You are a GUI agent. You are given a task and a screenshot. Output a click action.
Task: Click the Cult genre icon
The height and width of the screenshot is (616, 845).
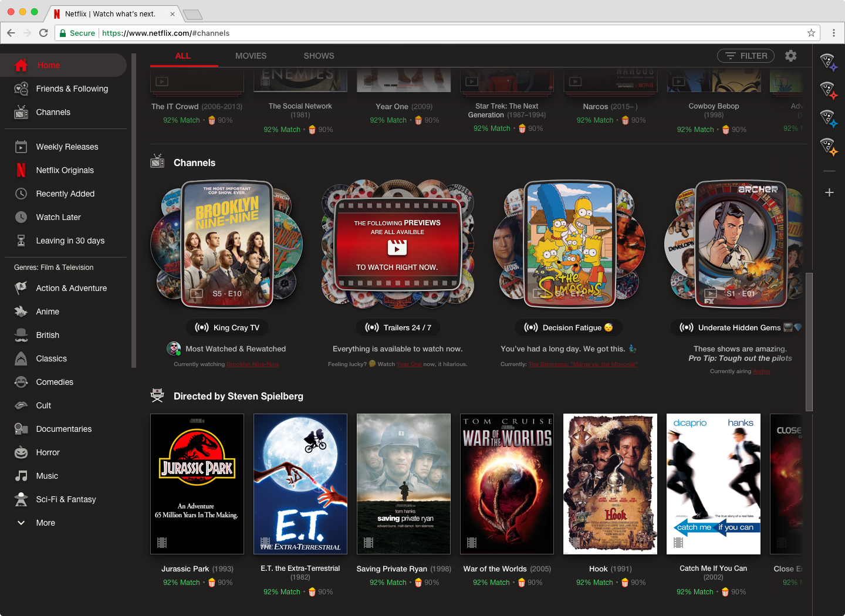pyautogui.click(x=21, y=405)
